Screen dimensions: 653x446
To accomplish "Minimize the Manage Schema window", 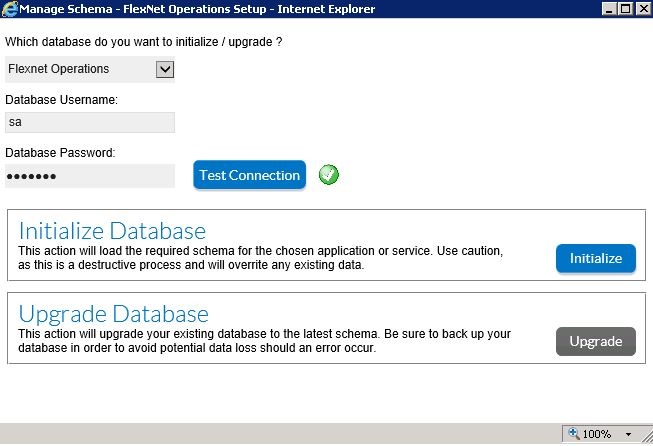I will 609,9.
